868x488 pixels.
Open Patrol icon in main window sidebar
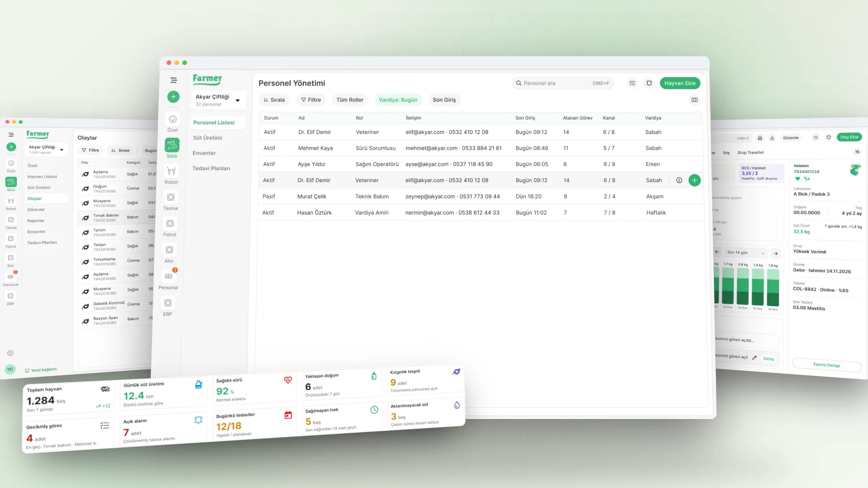click(170, 224)
